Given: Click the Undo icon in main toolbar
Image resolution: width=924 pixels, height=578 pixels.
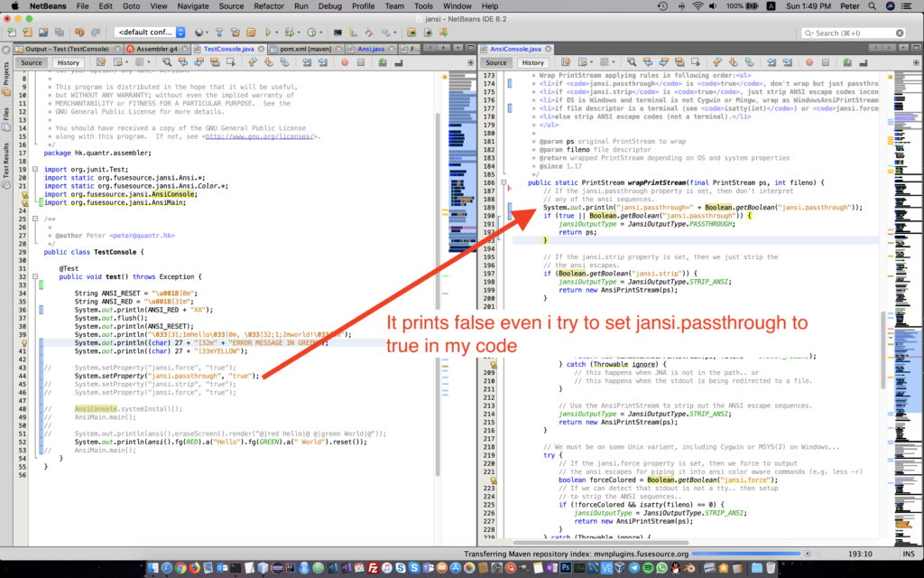Looking at the screenshot, I should click(79, 33).
